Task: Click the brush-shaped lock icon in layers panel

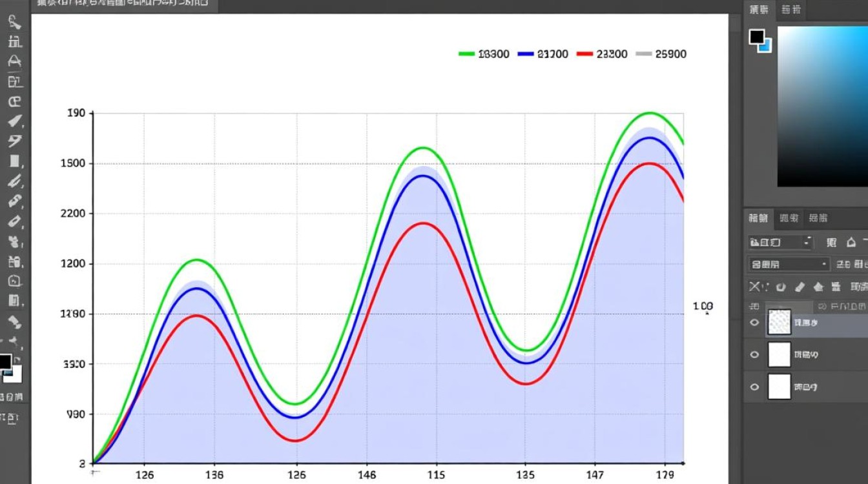Action: (800, 287)
